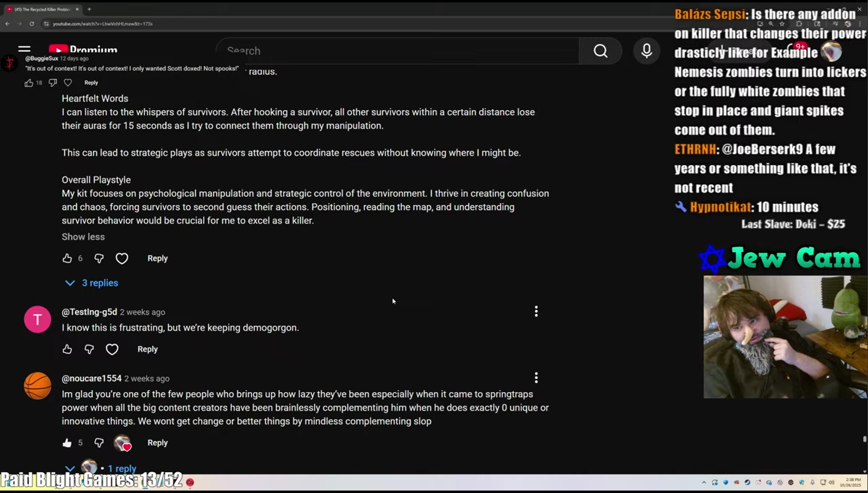This screenshot has width=868, height=493.
Task: Go forward in the browser
Action: (x=20, y=24)
